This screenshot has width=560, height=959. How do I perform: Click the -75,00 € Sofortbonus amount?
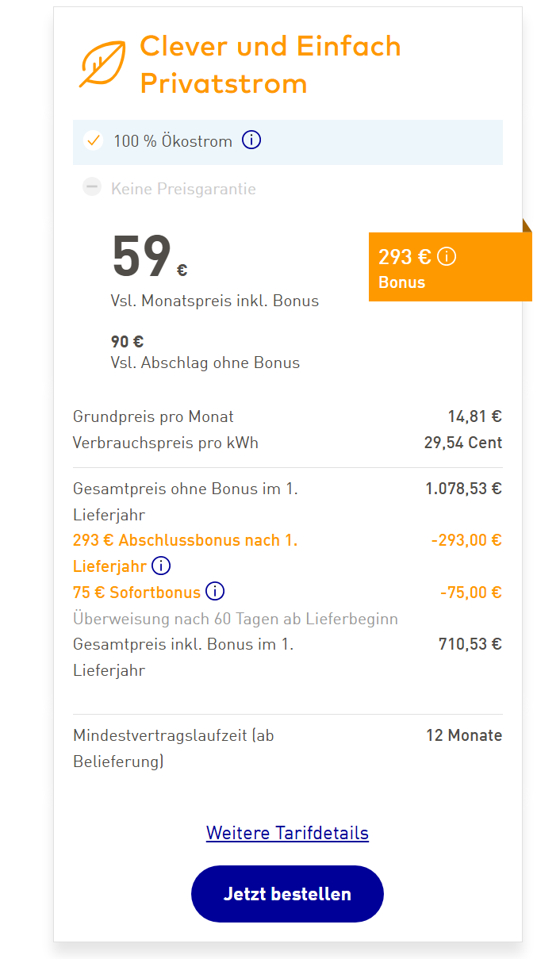click(x=470, y=593)
